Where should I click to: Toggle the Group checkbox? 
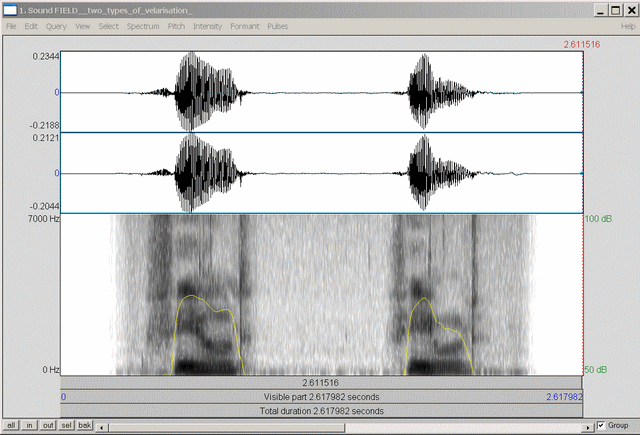coord(600,425)
